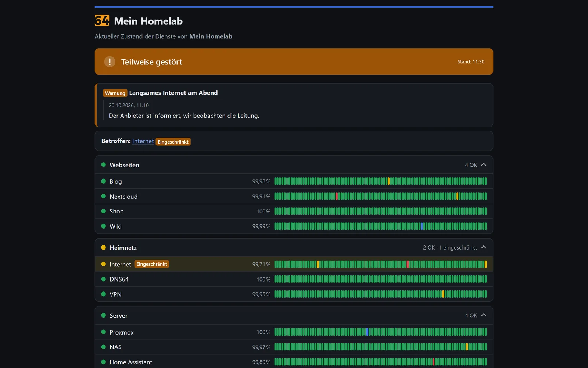Click the blue bar in Proxmox uptime history
Screen dimensions: 588x368
[x=367, y=332]
